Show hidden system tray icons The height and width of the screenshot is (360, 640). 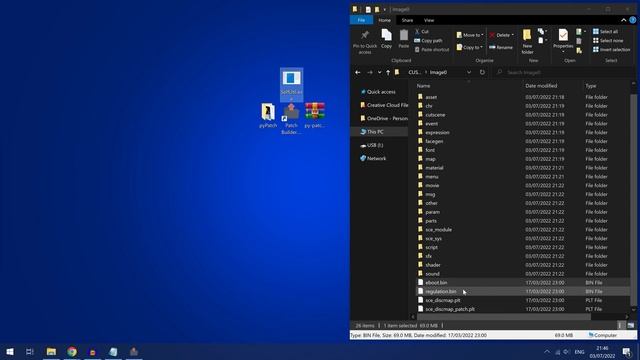(547, 351)
